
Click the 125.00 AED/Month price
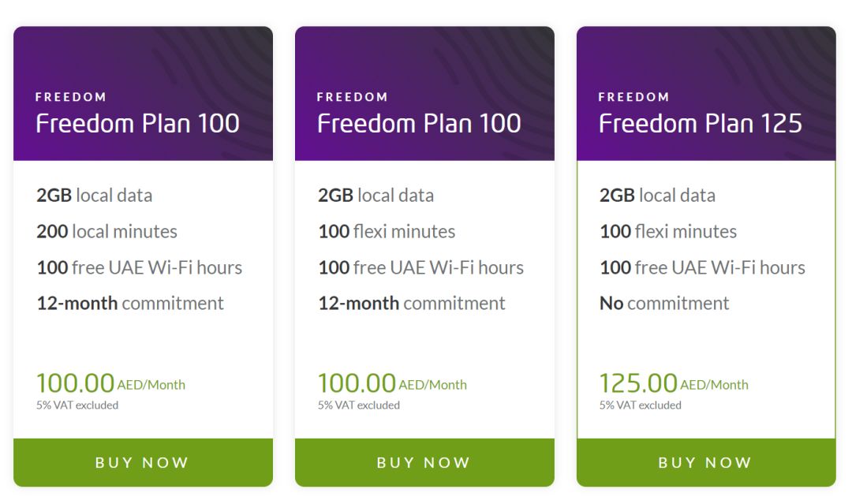[674, 384]
